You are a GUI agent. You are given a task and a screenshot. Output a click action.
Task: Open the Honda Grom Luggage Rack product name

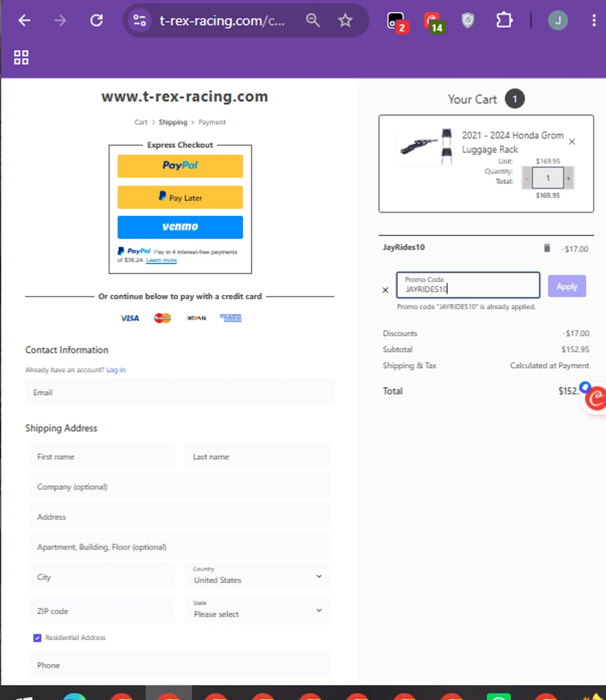(513, 142)
